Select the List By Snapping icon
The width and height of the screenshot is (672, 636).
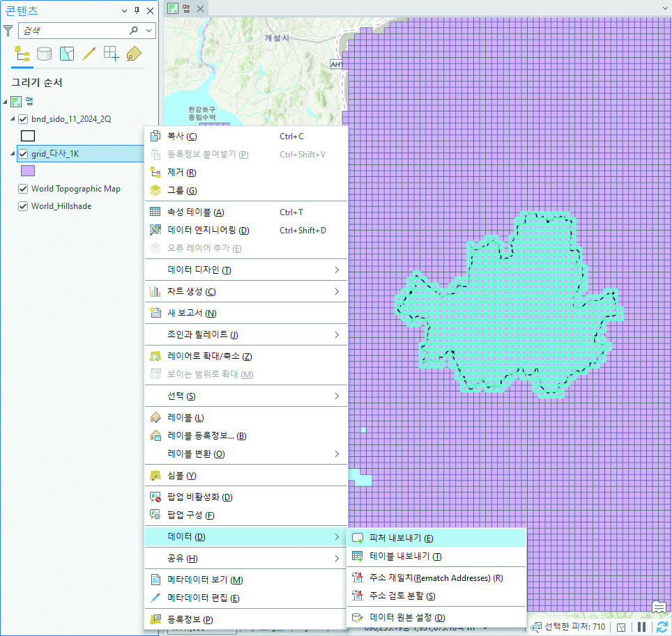[111, 54]
